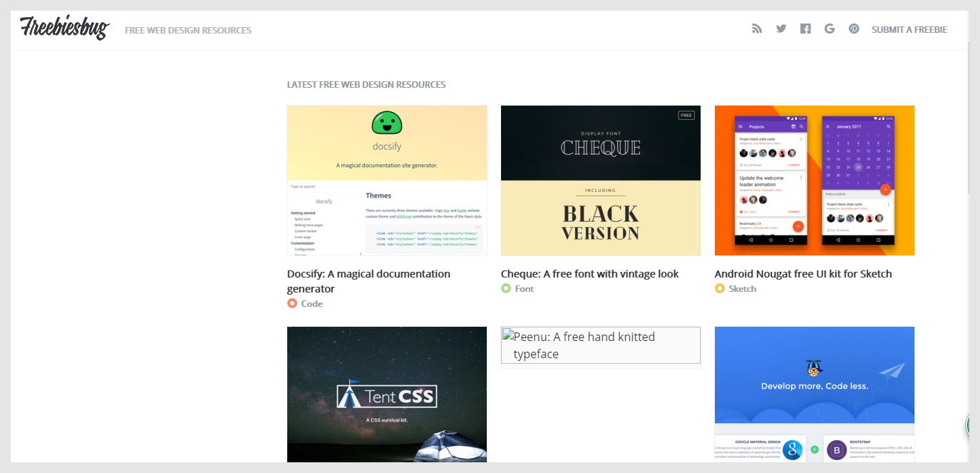
Task: Open Android Nougat free UI kit title
Action: (803, 274)
